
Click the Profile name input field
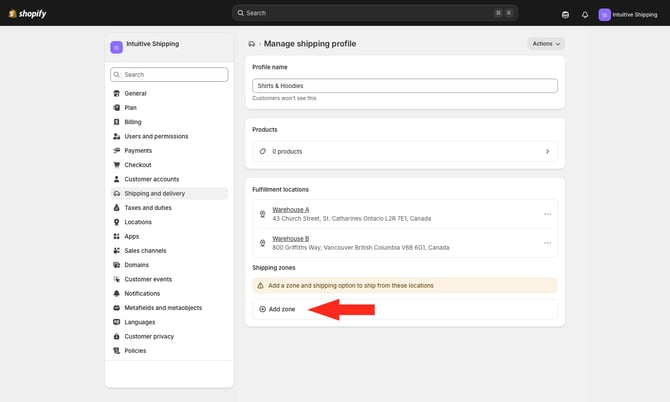[x=405, y=86]
